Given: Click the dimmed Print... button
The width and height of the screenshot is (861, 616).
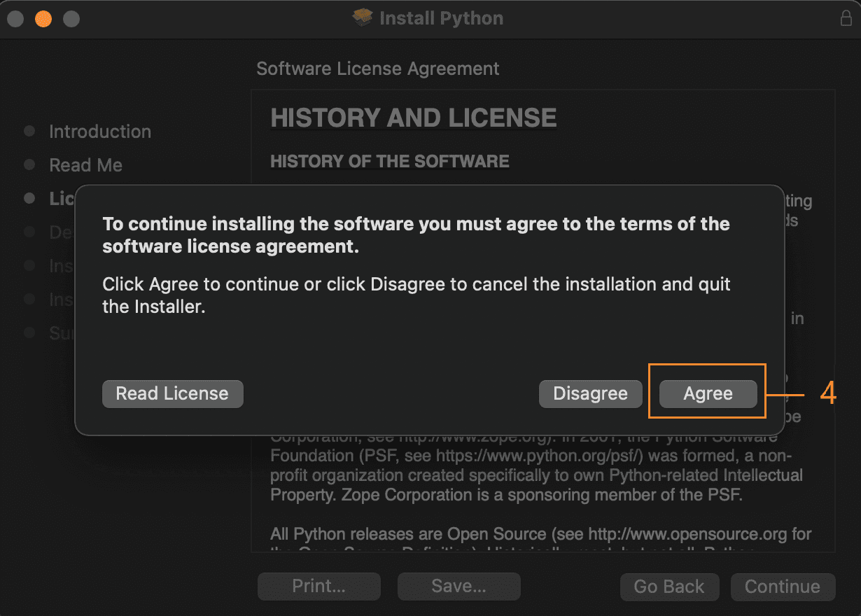Looking at the screenshot, I should [x=318, y=587].
